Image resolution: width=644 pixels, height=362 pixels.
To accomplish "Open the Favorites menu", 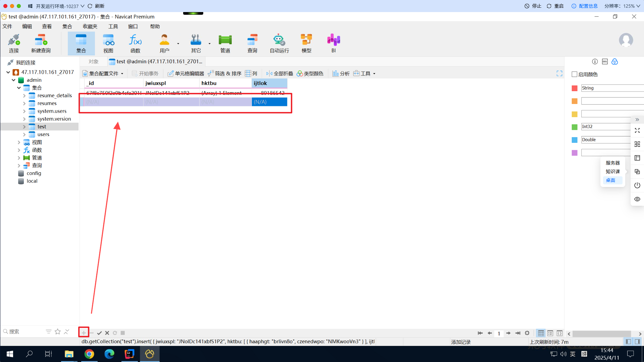I will [x=90, y=26].
